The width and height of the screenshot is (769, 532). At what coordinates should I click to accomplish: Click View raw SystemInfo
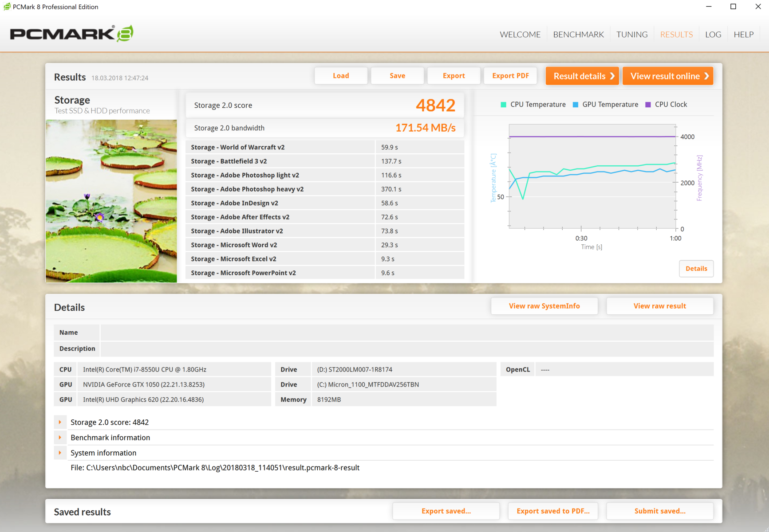pyautogui.click(x=544, y=306)
